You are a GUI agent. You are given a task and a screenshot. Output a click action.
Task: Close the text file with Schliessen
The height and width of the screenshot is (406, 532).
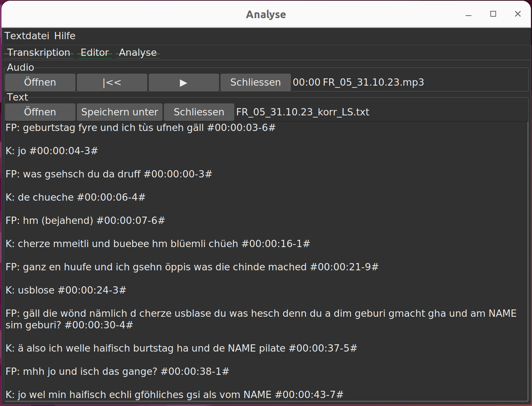point(199,112)
